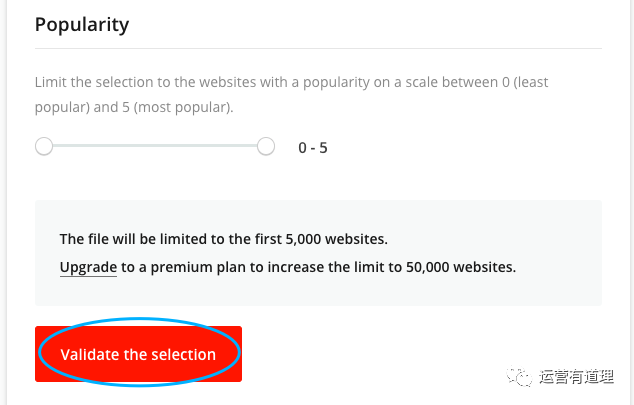Click the 'first 5,000 websites' notice line
The image size is (634, 405).
click(x=223, y=239)
